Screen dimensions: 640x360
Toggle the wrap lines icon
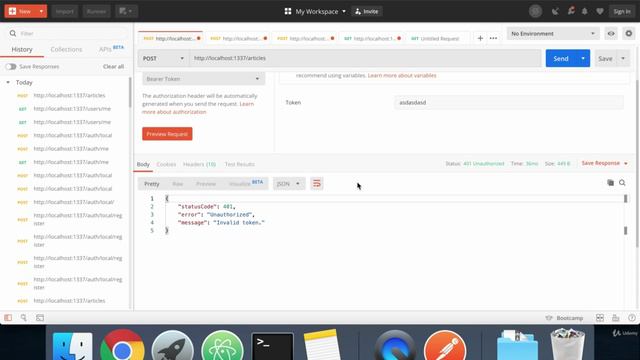[316, 184]
